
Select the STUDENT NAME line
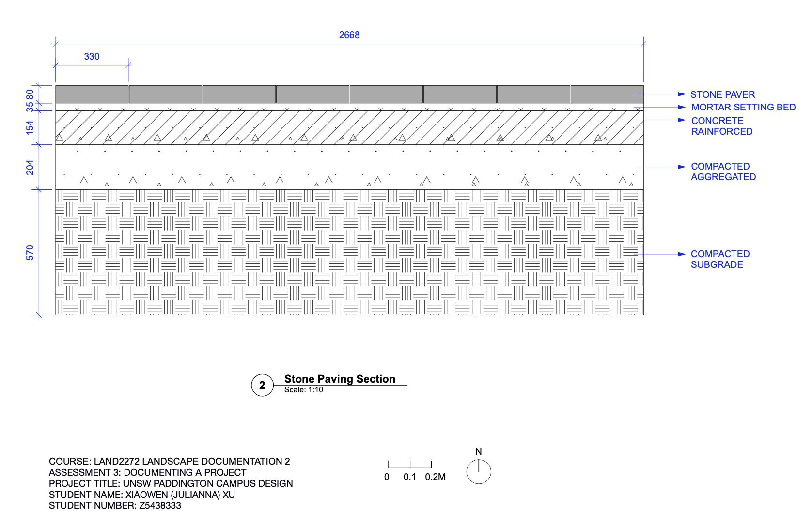[x=142, y=495]
